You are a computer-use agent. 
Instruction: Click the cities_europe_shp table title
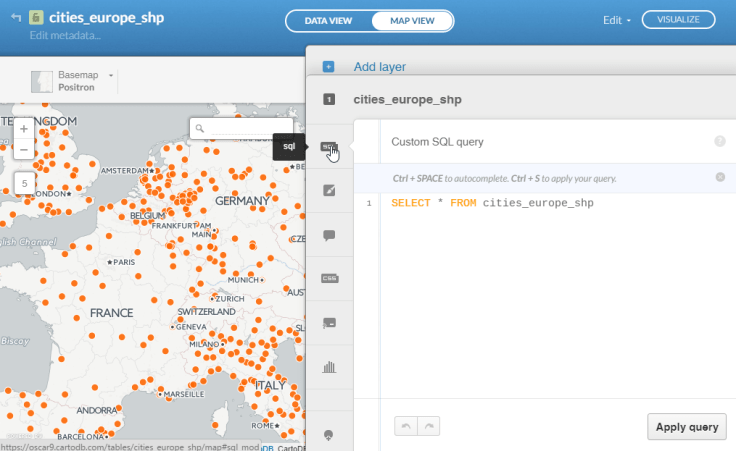107,18
